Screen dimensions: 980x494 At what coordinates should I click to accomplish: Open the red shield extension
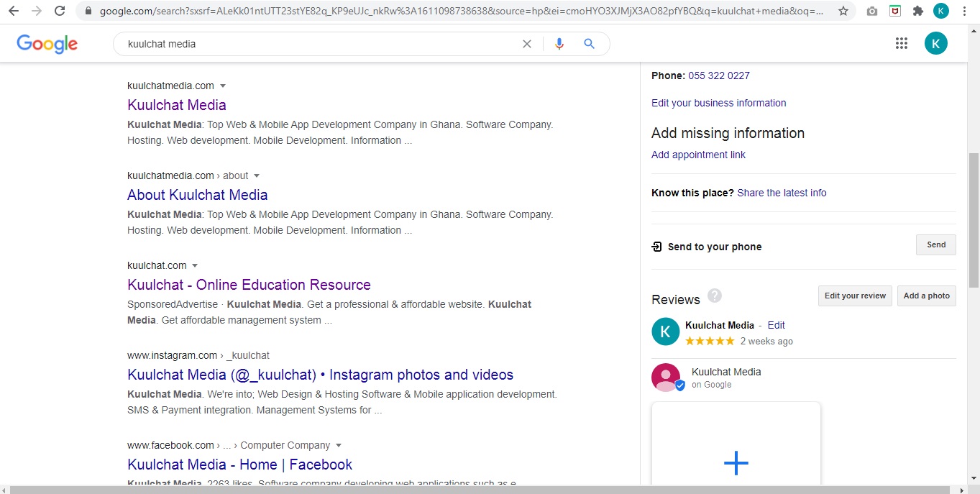[895, 12]
